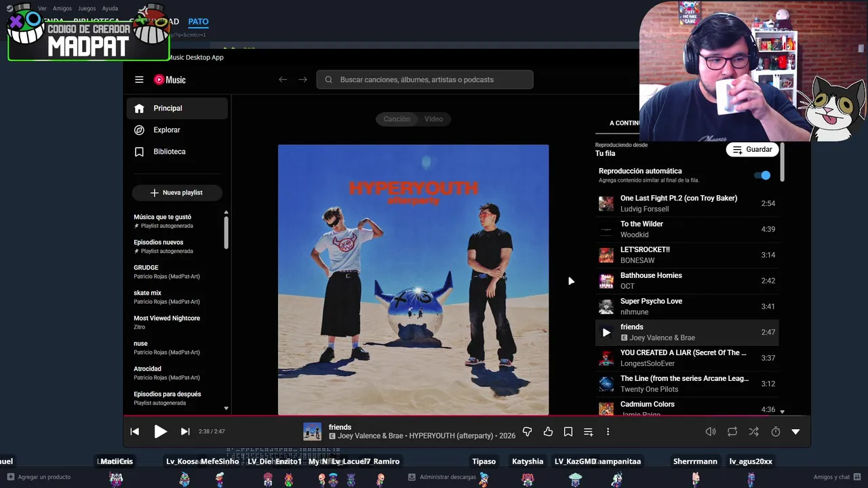This screenshot has height=488, width=868.
Task: Open the A CONTINUACIÓN queue tab
Action: coord(624,123)
